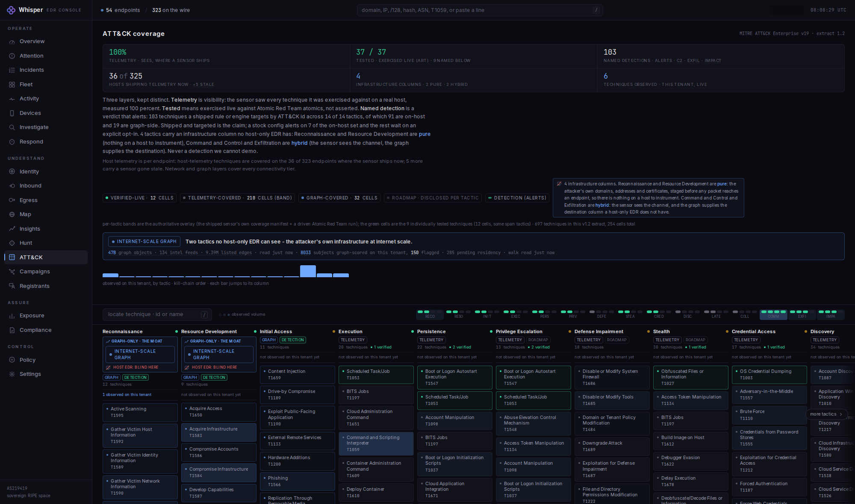This screenshot has width=855, height=504.
Task: Open the Map globe icon
Action: (x=12, y=214)
